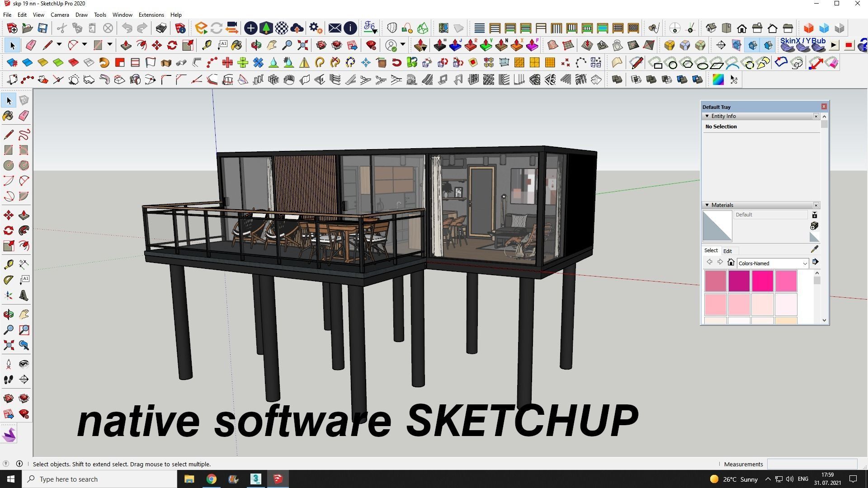The image size is (868, 488).
Task: Click the materials Back arrow
Action: (x=709, y=262)
